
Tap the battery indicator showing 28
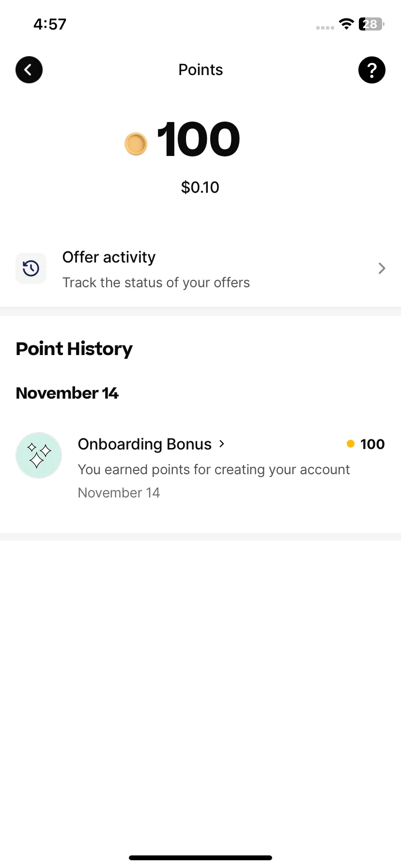coord(371,24)
